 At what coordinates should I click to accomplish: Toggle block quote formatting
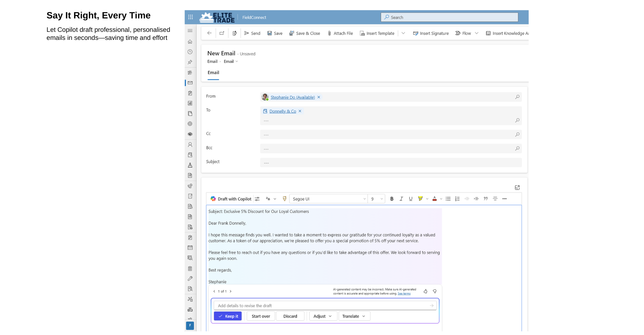486,199
